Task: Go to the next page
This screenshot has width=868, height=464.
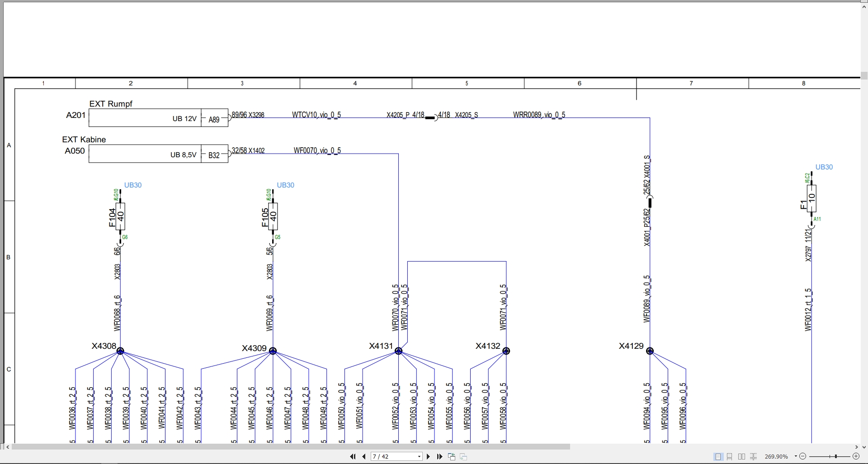Action: tap(429, 457)
